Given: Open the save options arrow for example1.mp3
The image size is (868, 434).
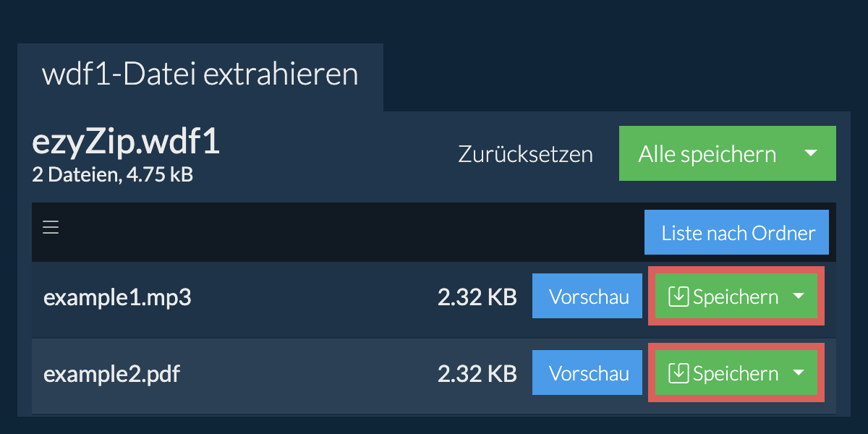Looking at the screenshot, I should [799, 297].
